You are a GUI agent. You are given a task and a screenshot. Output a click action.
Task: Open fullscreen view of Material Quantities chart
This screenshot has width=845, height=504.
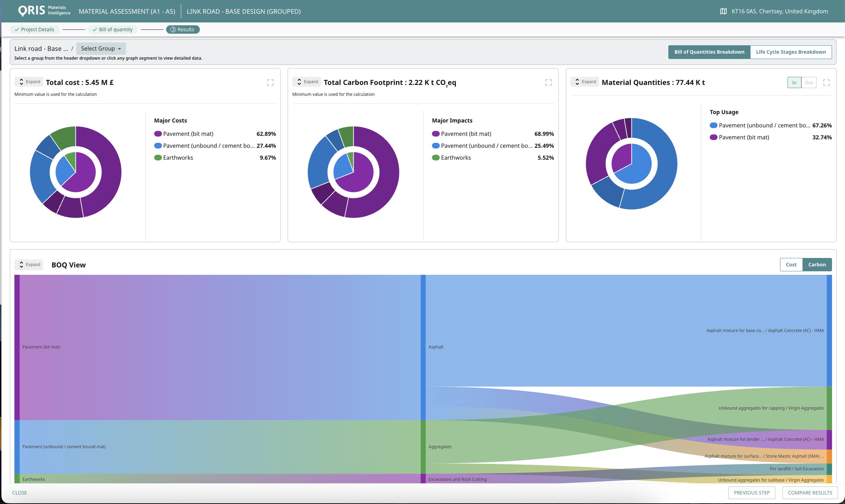point(826,82)
